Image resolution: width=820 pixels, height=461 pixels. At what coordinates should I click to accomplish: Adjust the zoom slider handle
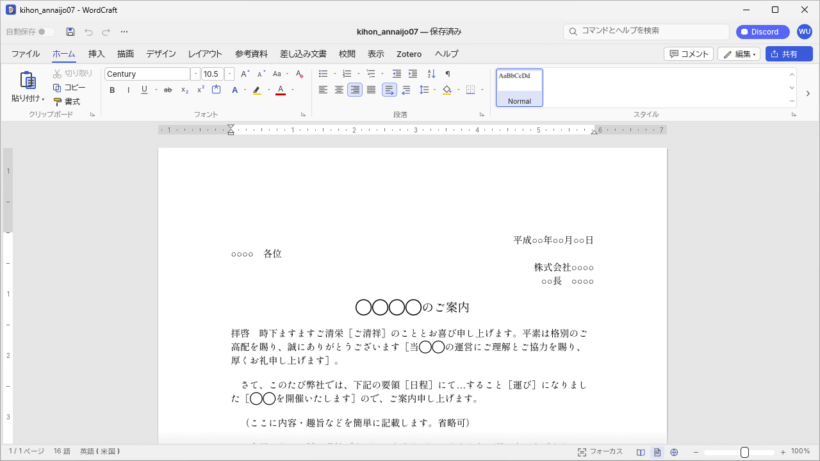coord(745,452)
